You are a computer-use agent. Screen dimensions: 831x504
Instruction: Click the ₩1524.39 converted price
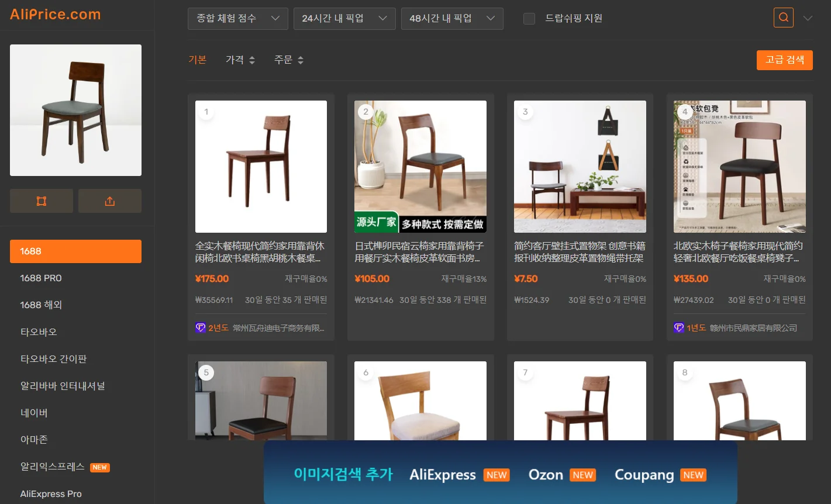pyautogui.click(x=532, y=300)
